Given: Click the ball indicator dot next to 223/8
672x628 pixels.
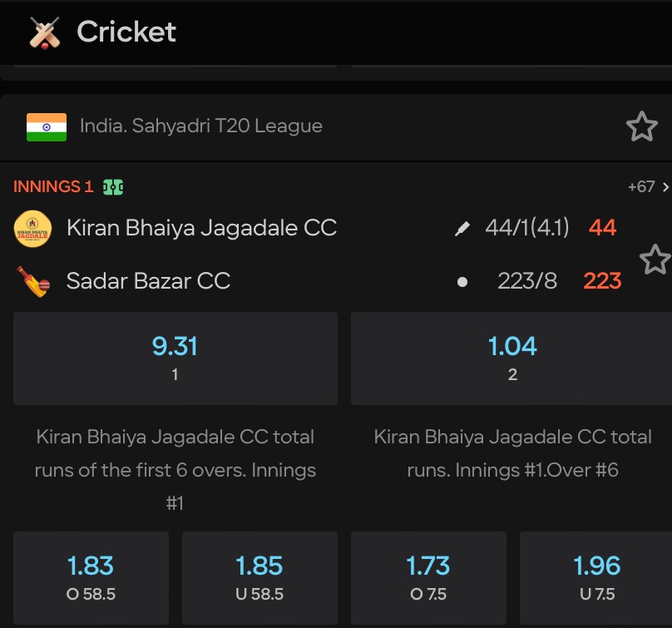Looking at the screenshot, I should coord(463,280).
